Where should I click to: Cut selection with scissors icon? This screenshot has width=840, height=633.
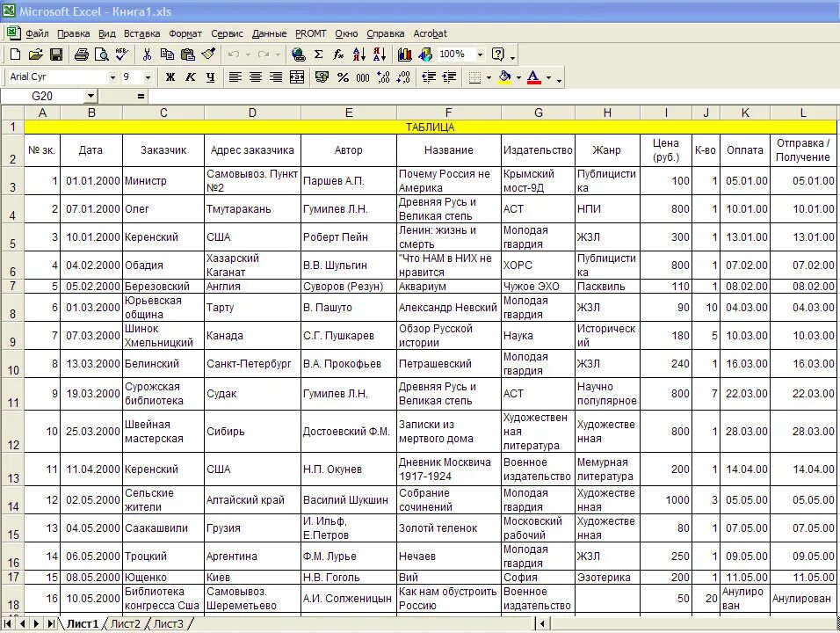click(x=148, y=55)
